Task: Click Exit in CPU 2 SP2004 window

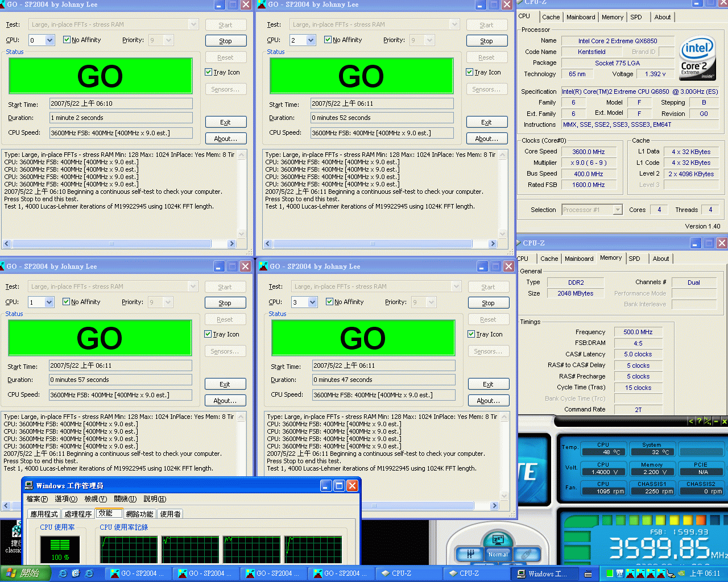Action: pyautogui.click(x=487, y=122)
